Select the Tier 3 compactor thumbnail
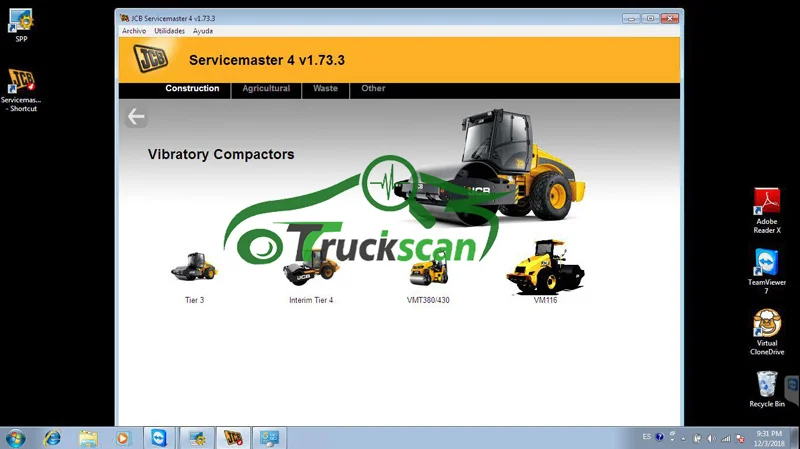The width and height of the screenshot is (800, 449). (194, 267)
